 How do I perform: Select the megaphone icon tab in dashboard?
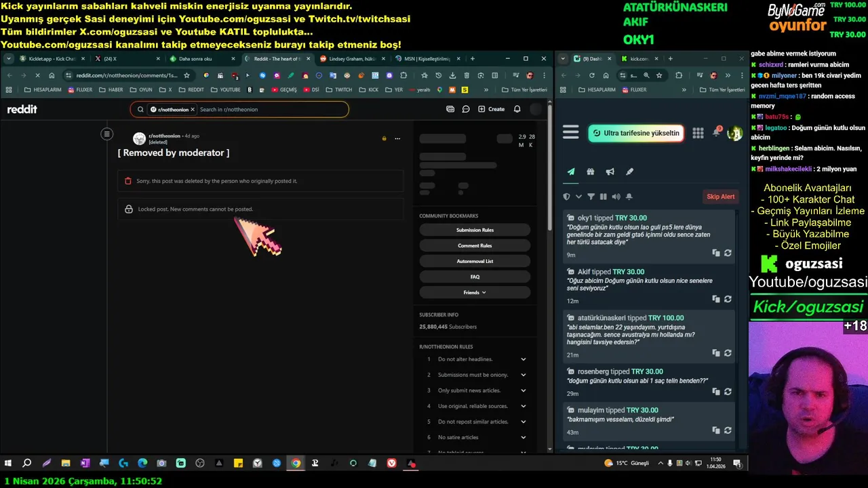pyautogui.click(x=610, y=172)
